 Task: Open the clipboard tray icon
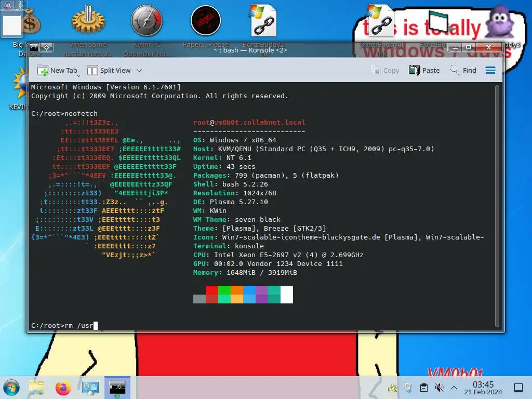[423, 388]
